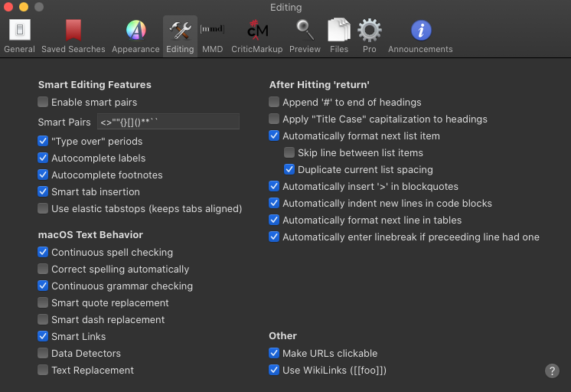Screen dimensions: 571x392
Task: Enable Append '#' to end of headings
Action: coord(275,102)
